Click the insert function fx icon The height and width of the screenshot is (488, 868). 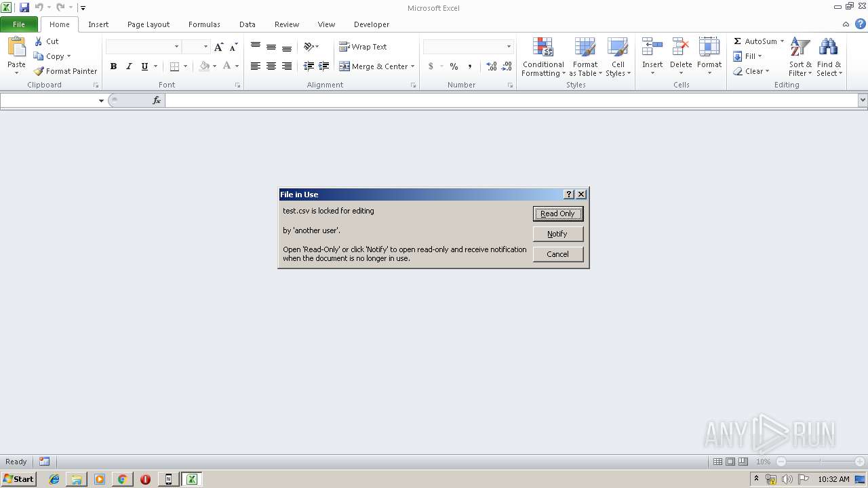click(157, 100)
